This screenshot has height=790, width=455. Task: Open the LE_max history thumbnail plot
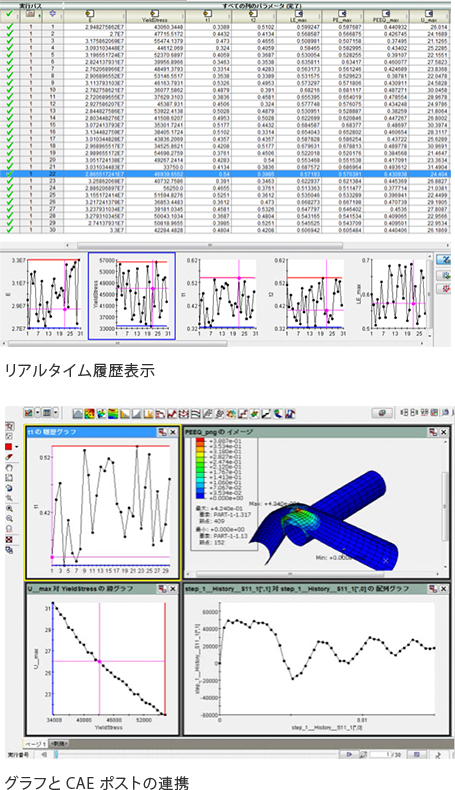pyautogui.click(x=394, y=296)
